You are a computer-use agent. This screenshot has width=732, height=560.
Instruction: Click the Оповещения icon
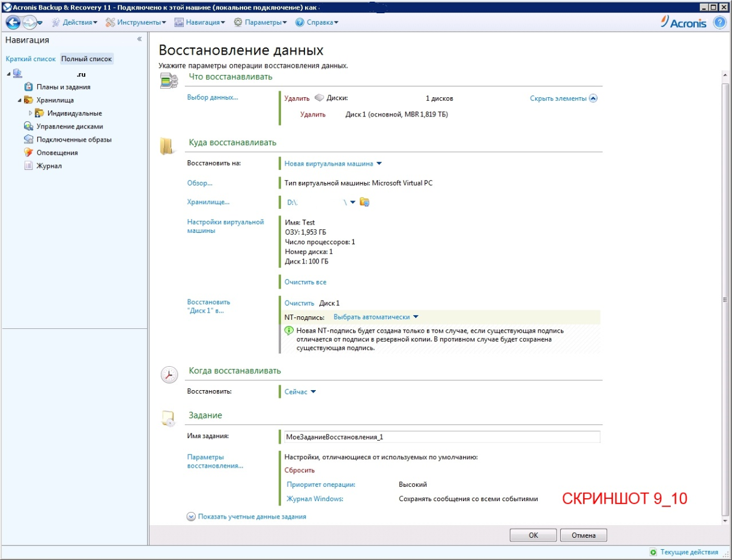28,152
